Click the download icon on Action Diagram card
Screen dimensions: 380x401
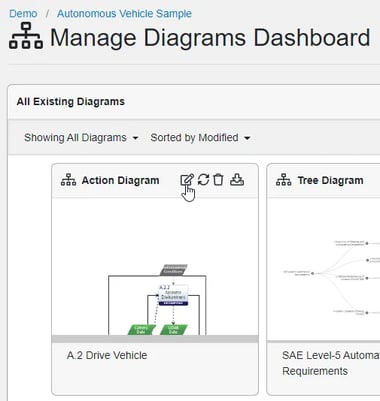coord(237,180)
